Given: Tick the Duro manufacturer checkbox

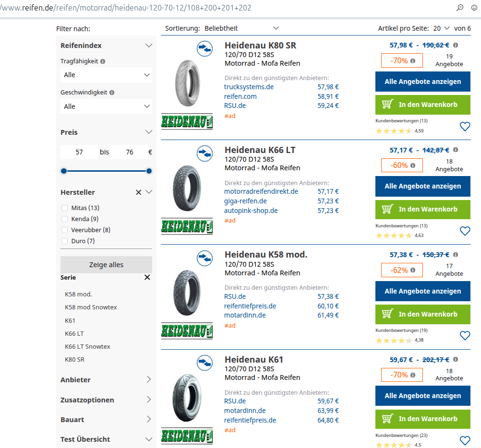Looking at the screenshot, I should pyautogui.click(x=65, y=241).
